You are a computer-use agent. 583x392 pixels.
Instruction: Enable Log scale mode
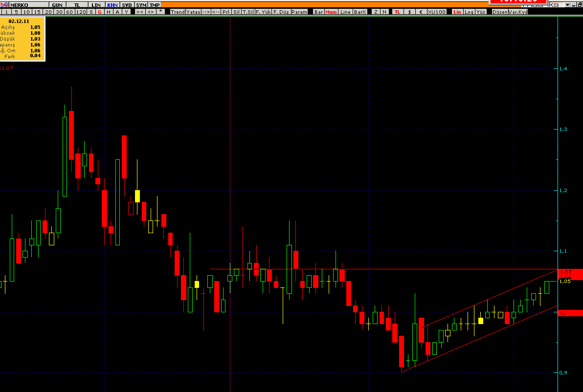click(469, 12)
